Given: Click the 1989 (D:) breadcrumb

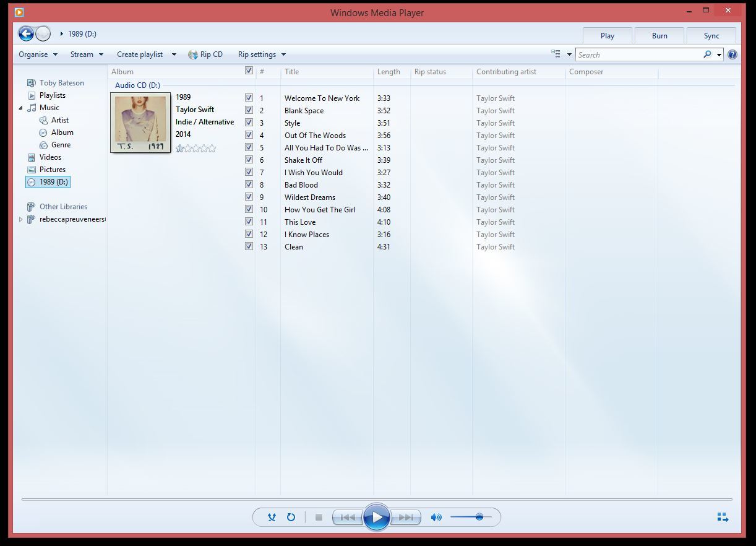Looking at the screenshot, I should [82, 34].
